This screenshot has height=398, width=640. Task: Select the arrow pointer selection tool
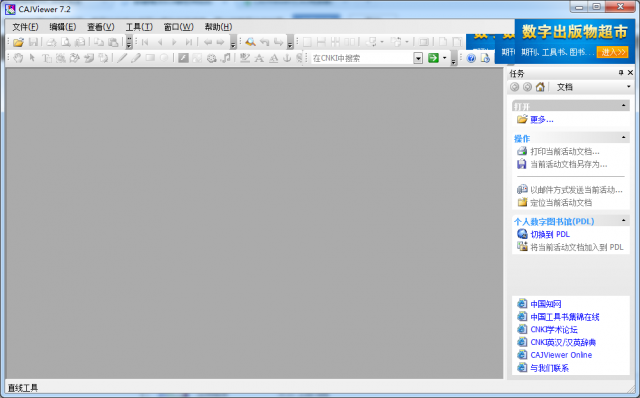pyautogui.click(x=32, y=58)
